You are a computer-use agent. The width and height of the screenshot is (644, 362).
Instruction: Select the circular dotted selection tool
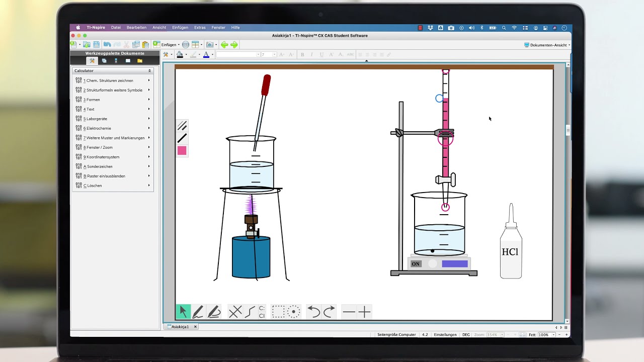pyautogui.click(x=294, y=312)
